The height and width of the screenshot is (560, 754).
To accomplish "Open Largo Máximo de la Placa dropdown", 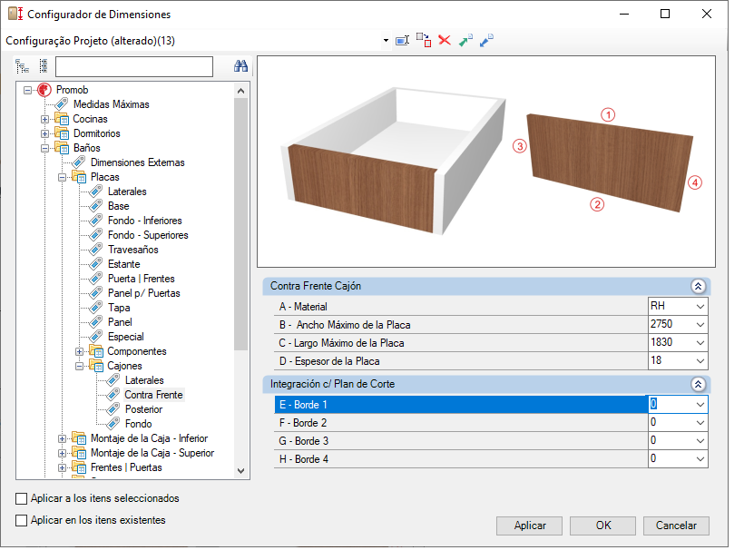I will click(700, 343).
